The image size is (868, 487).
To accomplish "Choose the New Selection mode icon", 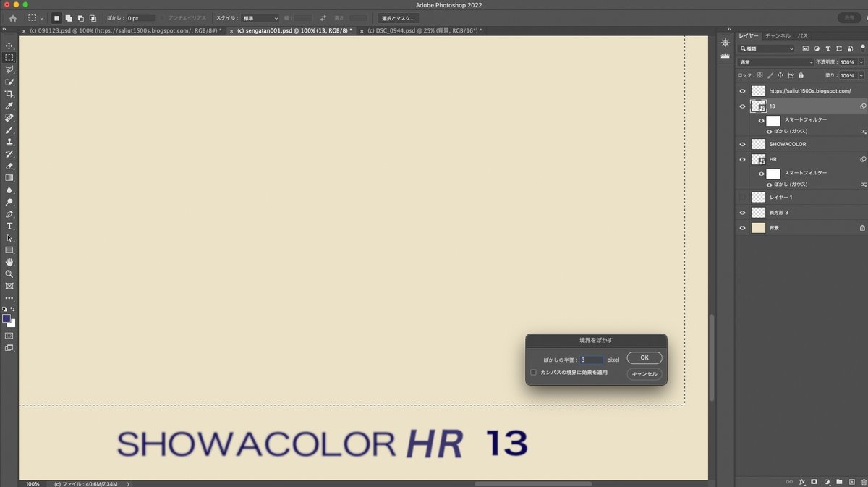I will coord(57,17).
